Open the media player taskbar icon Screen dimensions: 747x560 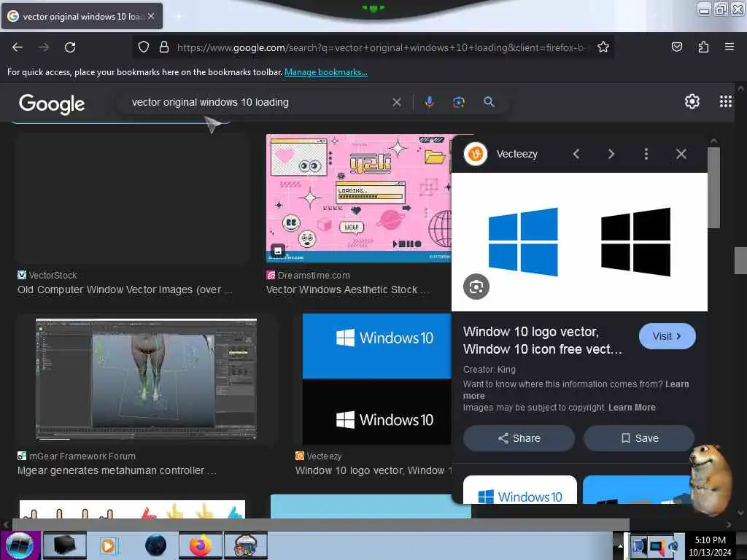point(109,545)
